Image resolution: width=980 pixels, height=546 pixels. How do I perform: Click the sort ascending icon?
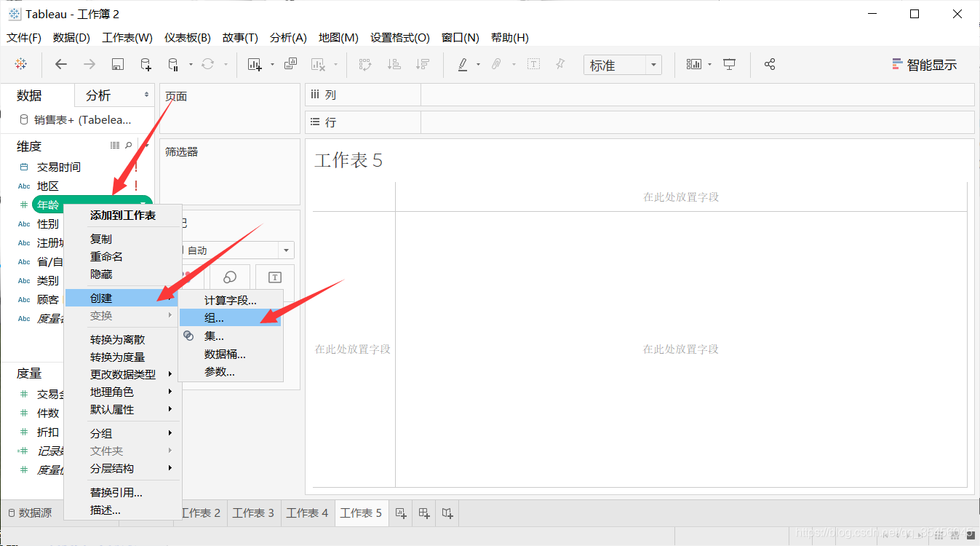394,64
